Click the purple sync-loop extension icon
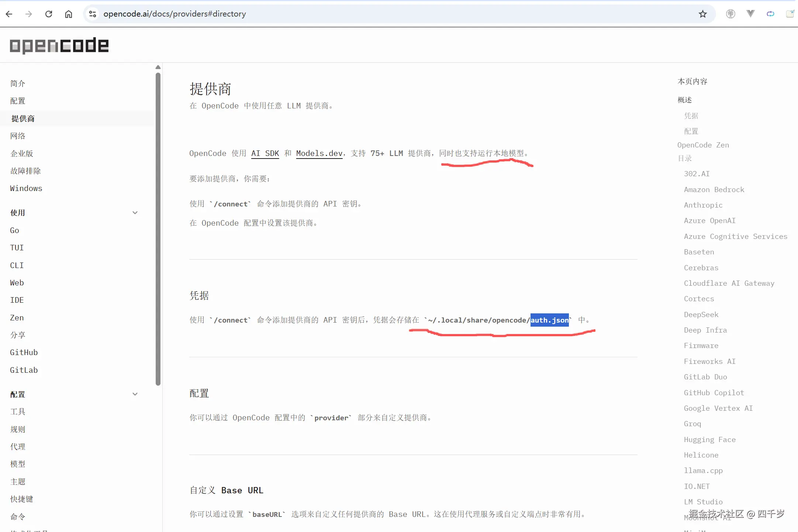The height and width of the screenshot is (532, 798). [770, 14]
